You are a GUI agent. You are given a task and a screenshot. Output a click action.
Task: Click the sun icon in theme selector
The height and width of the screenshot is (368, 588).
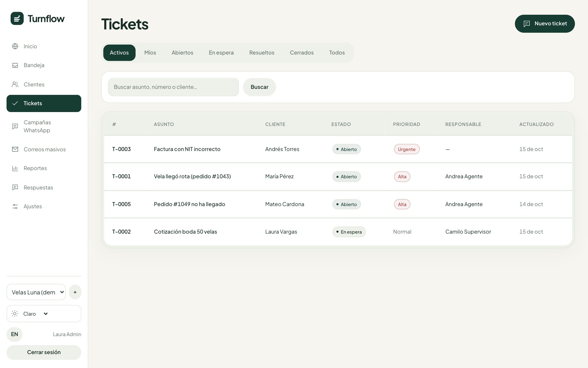click(x=15, y=314)
